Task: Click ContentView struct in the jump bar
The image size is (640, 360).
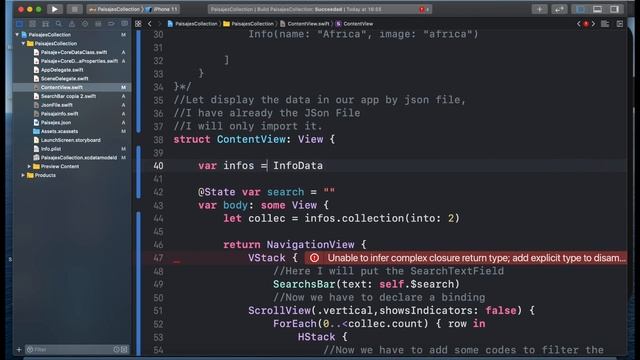Action: [354, 24]
